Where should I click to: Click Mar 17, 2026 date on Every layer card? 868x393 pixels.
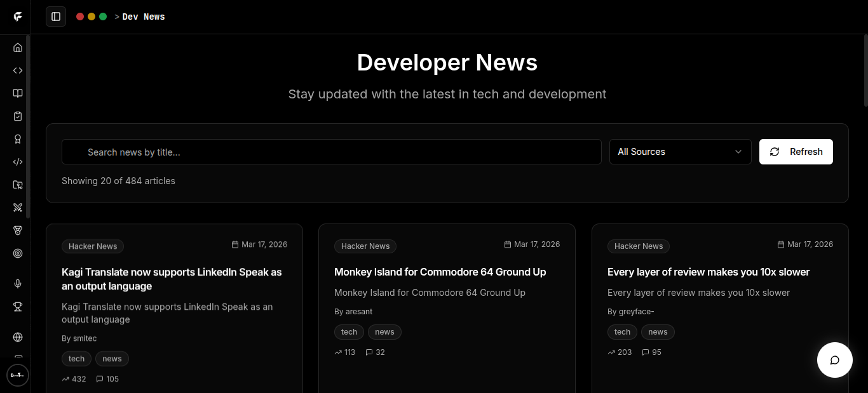pos(810,244)
